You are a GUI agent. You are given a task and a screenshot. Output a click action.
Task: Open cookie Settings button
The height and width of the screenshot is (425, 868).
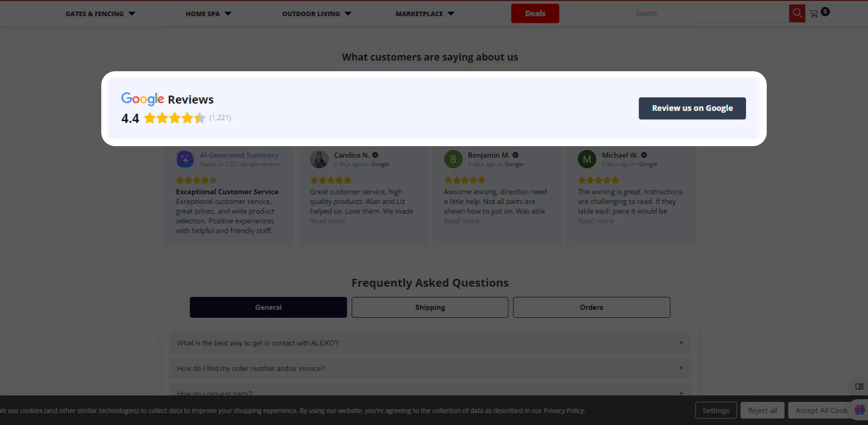[x=716, y=410]
